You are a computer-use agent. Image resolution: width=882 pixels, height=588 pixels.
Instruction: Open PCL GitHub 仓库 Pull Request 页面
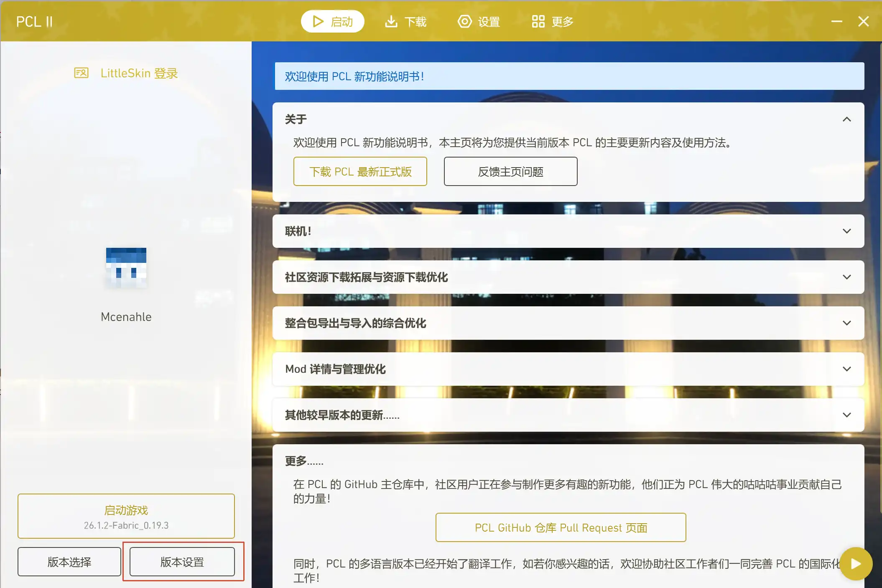(x=561, y=527)
